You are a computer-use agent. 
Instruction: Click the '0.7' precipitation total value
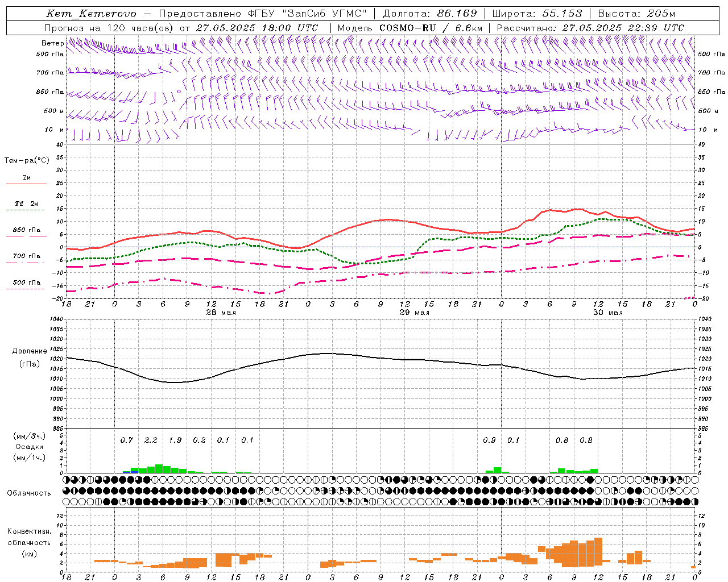(x=126, y=440)
